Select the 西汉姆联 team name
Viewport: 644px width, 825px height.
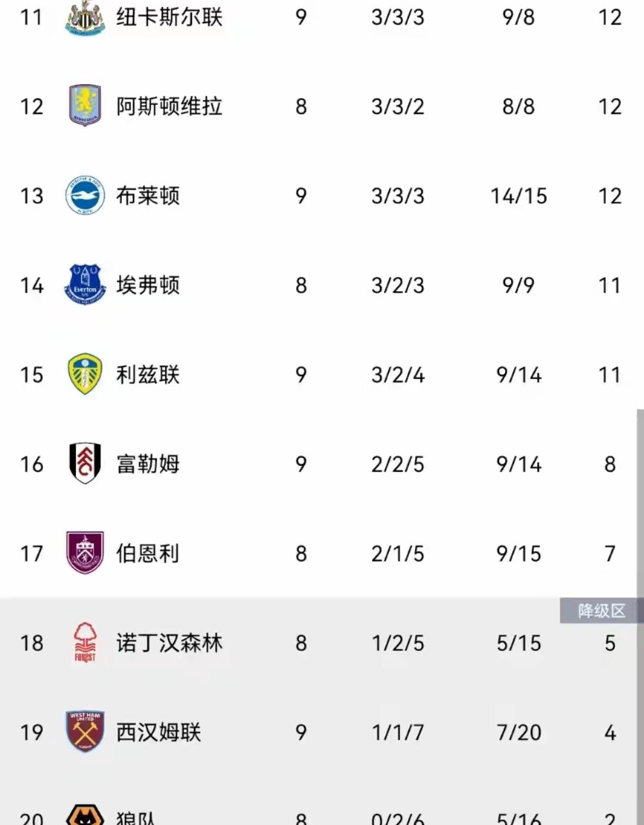(159, 732)
